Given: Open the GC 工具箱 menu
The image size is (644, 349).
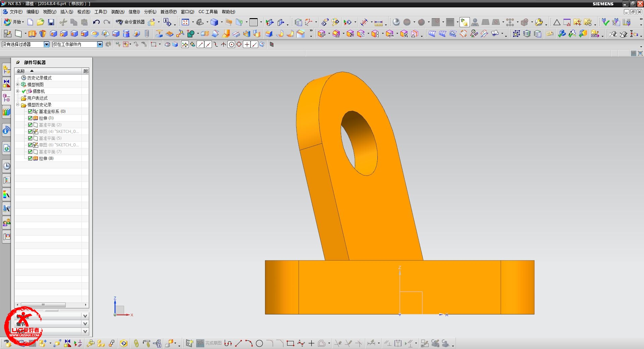Looking at the screenshot, I should coord(208,12).
